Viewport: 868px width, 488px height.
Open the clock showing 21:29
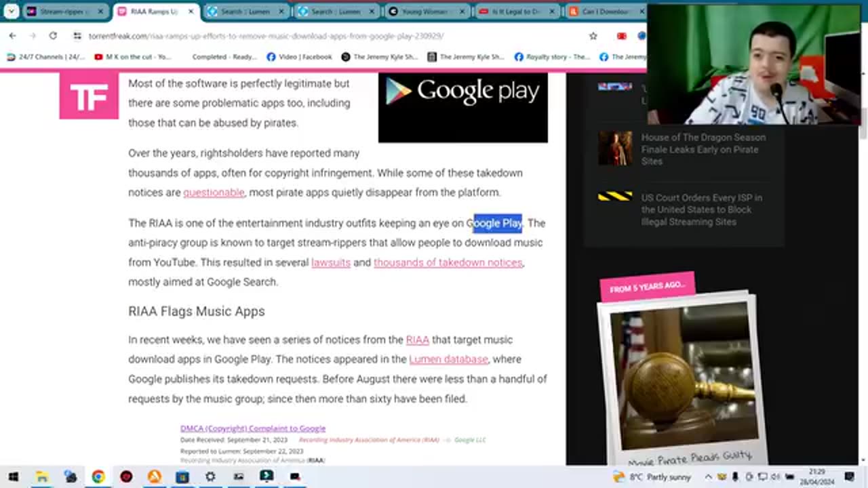tap(817, 477)
